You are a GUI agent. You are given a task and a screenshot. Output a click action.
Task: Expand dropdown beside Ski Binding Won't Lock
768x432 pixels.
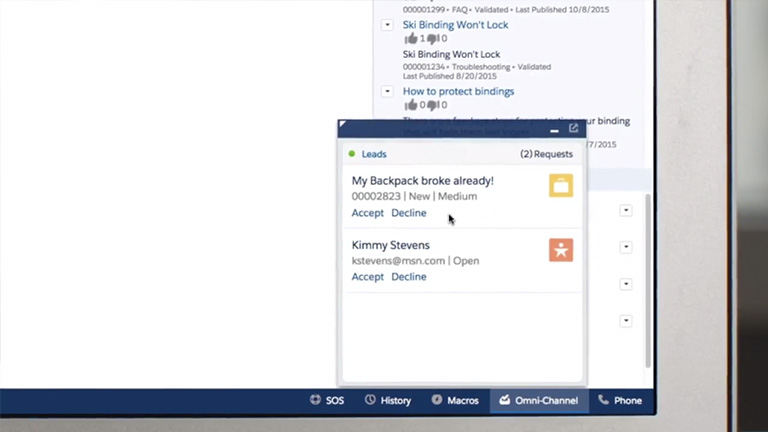[x=387, y=25]
